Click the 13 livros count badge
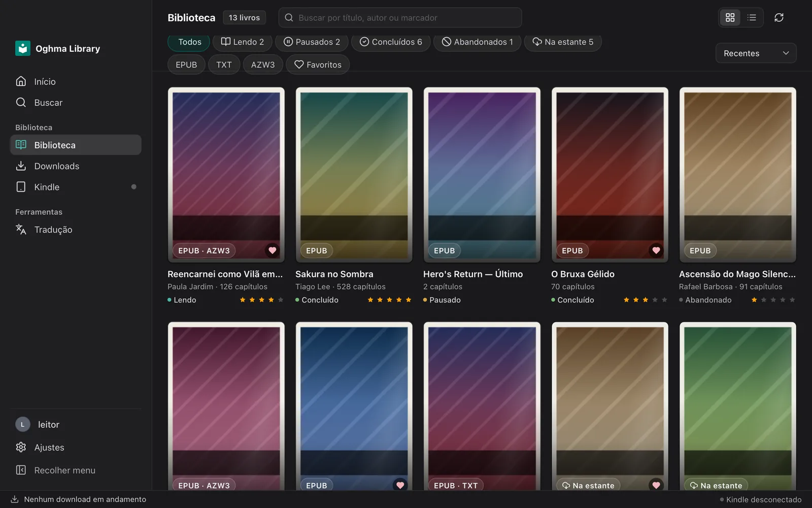 244,18
